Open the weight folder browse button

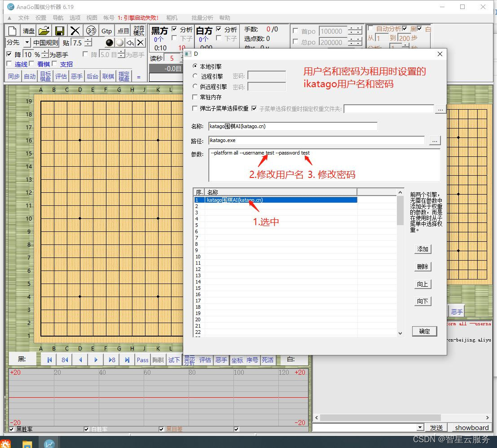click(x=440, y=109)
